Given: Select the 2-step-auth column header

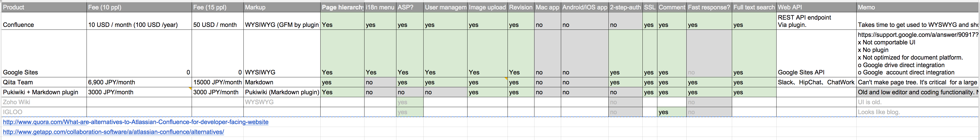Looking at the screenshot, I should tap(625, 7).
